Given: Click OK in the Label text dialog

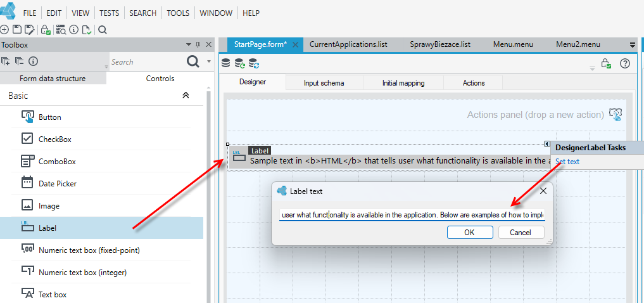Looking at the screenshot, I should (469, 232).
